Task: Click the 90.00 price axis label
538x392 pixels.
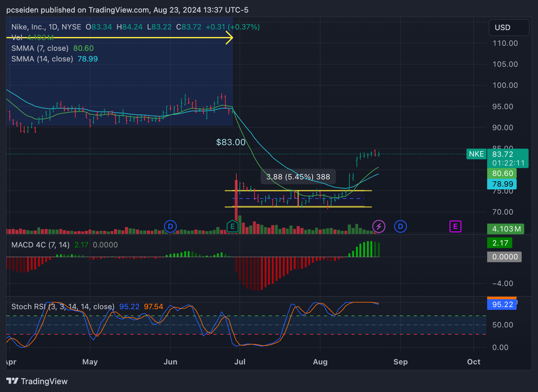Action: (x=503, y=128)
